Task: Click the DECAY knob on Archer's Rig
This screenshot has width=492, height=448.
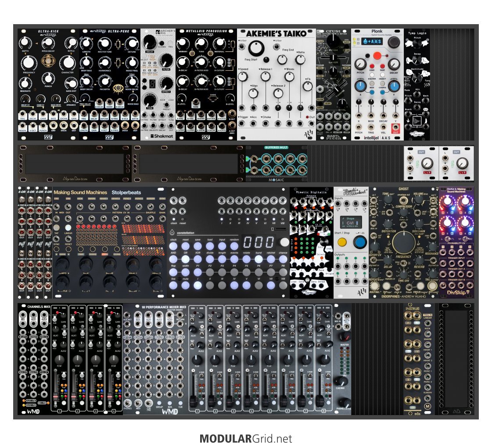Action: pyautogui.click(x=150, y=42)
